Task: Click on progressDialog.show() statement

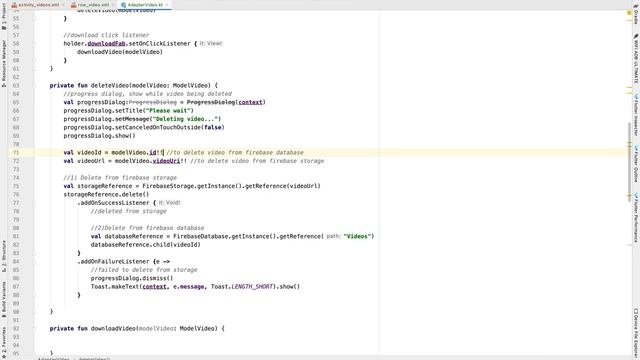Action: click(x=99, y=136)
